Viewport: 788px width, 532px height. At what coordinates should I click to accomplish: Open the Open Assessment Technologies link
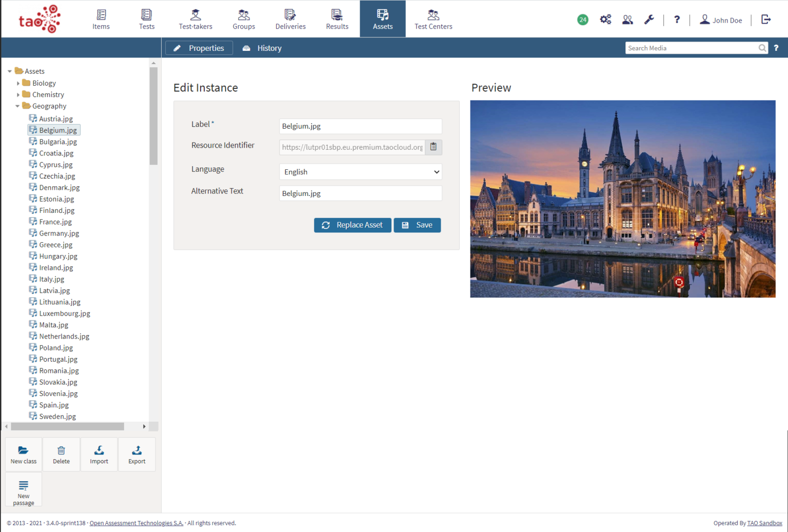pyautogui.click(x=136, y=523)
